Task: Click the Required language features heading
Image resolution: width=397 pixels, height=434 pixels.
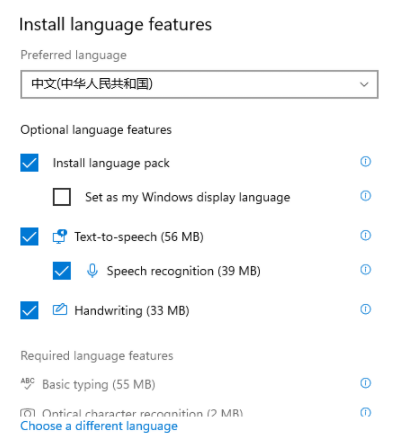Action: pyautogui.click(x=97, y=356)
